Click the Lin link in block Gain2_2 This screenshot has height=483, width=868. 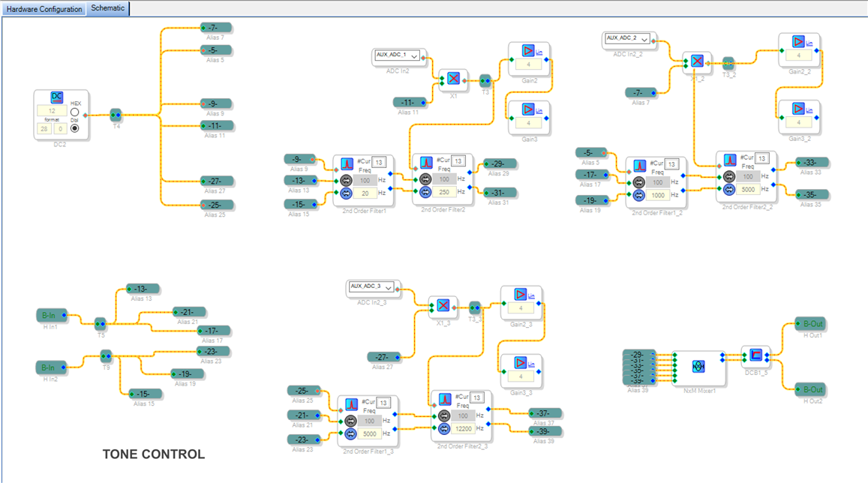[x=809, y=43]
